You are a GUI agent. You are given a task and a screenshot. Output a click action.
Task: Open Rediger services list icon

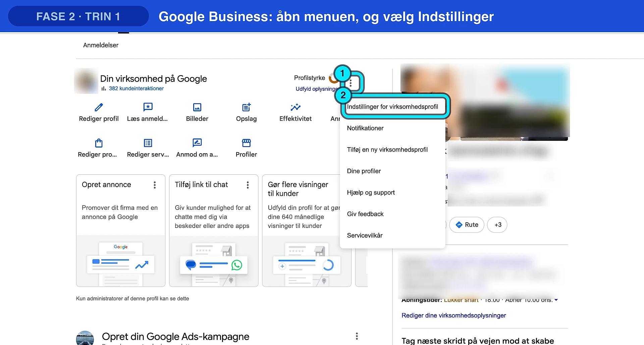[x=148, y=143]
